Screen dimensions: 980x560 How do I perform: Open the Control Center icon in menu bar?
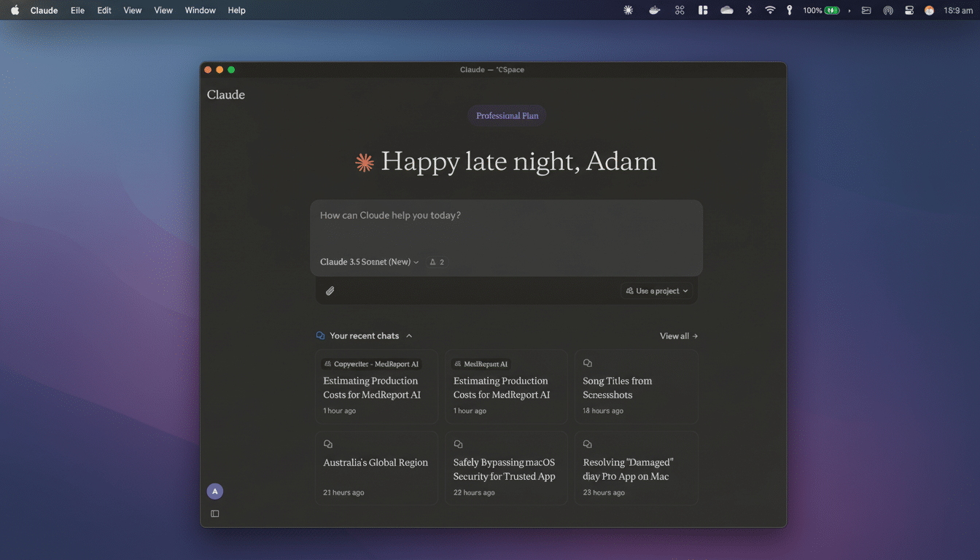point(909,10)
